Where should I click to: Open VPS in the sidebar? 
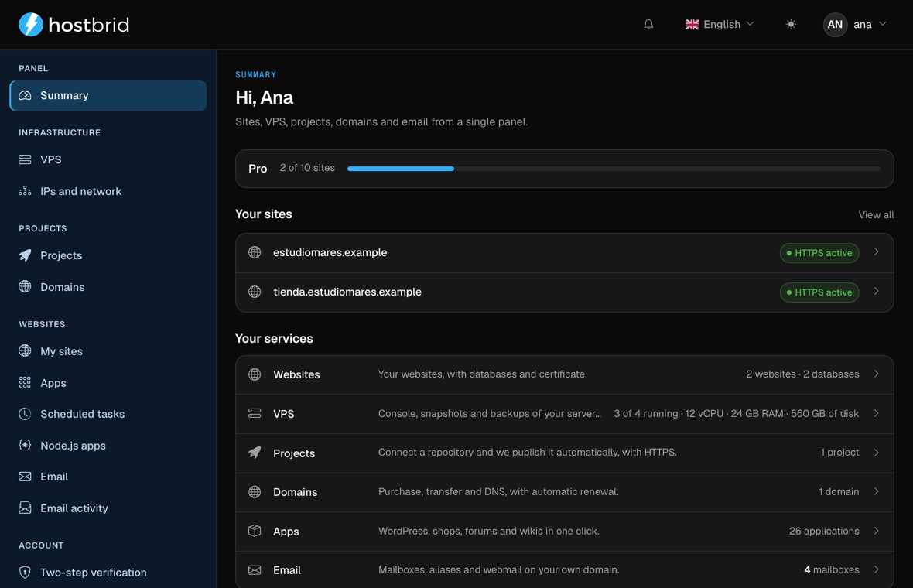point(108,159)
